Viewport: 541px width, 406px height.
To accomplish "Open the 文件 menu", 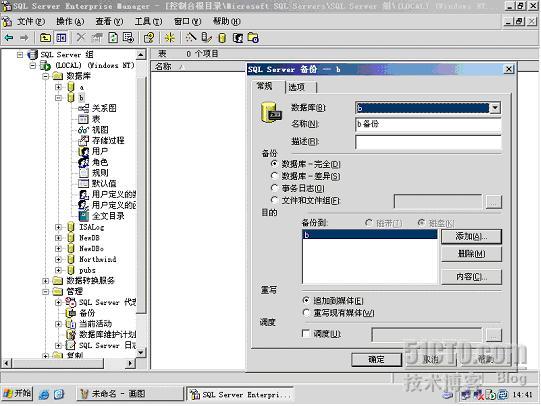I will pyautogui.click(x=31, y=21).
